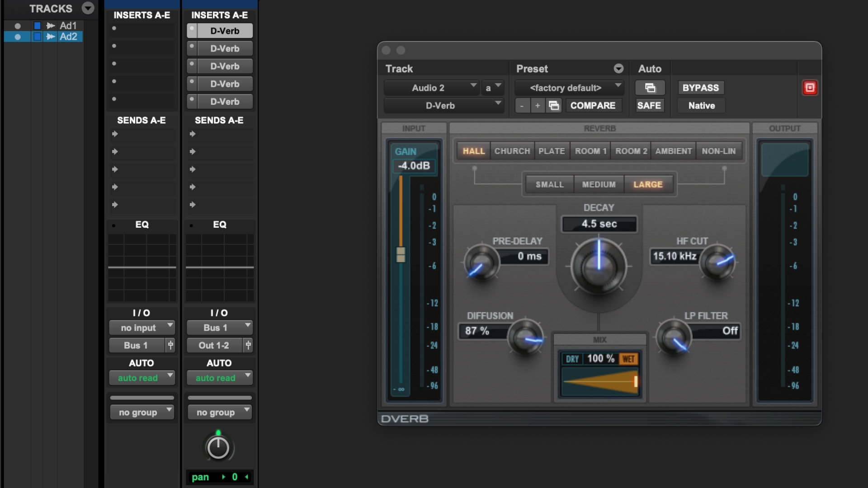Open the Audio 2 track selector dropdown
Screen dimensions: 868x488
431,88
